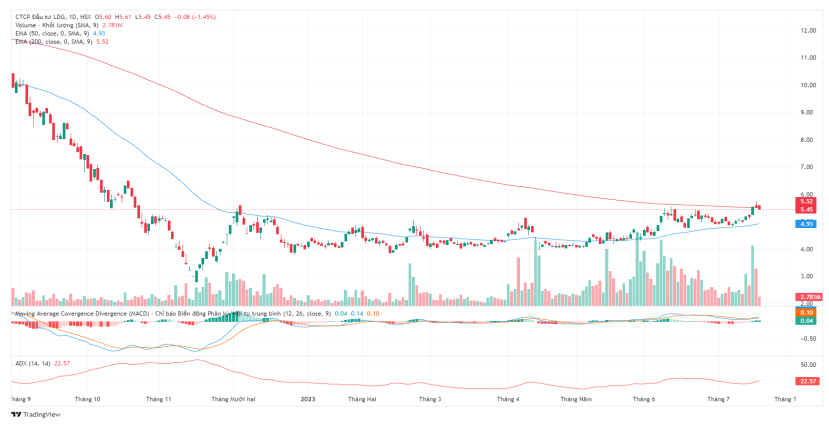Click the 50.00 tick on ADX axis
Screen dimensions: 829x439
coord(808,365)
